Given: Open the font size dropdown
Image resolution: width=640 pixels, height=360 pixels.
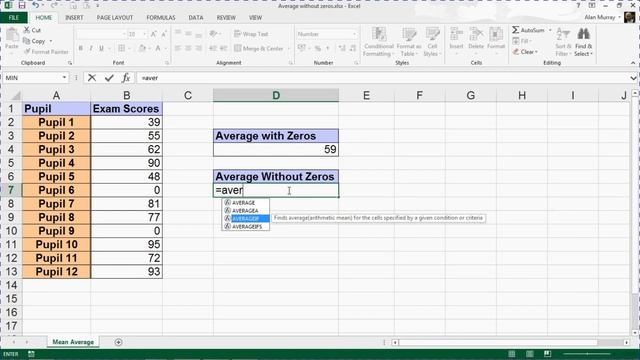Looking at the screenshot, I should [144, 34].
